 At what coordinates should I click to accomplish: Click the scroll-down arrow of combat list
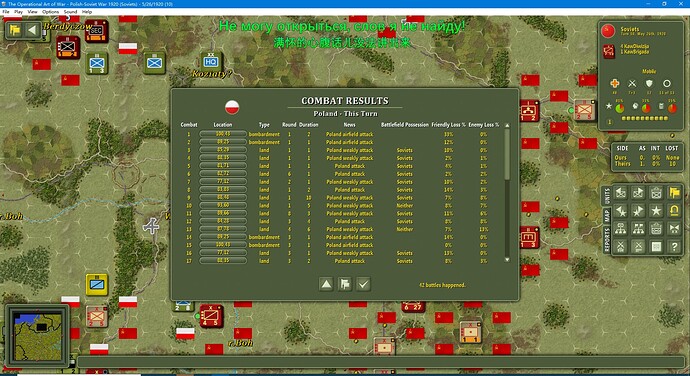(x=507, y=260)
